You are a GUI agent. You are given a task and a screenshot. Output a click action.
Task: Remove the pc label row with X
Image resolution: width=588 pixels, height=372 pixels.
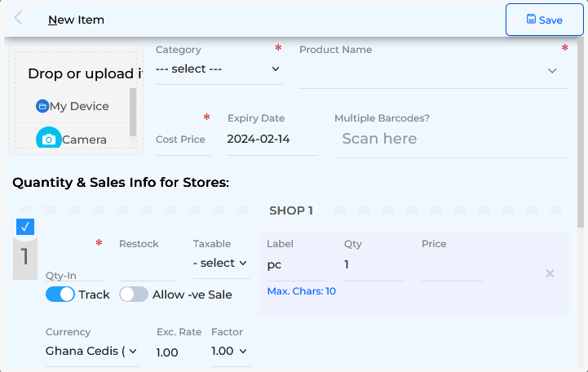pyautogui.click(x=550, y=273)
